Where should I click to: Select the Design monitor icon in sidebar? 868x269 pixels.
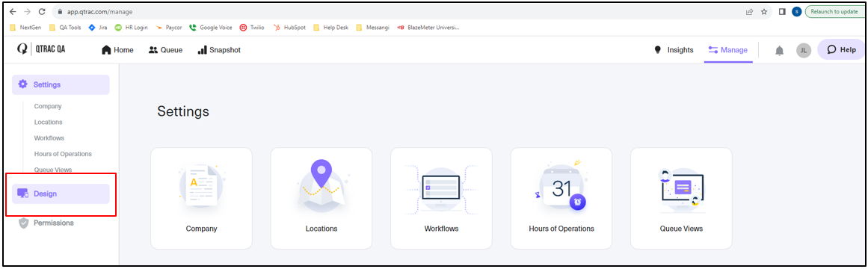point(22,194)
